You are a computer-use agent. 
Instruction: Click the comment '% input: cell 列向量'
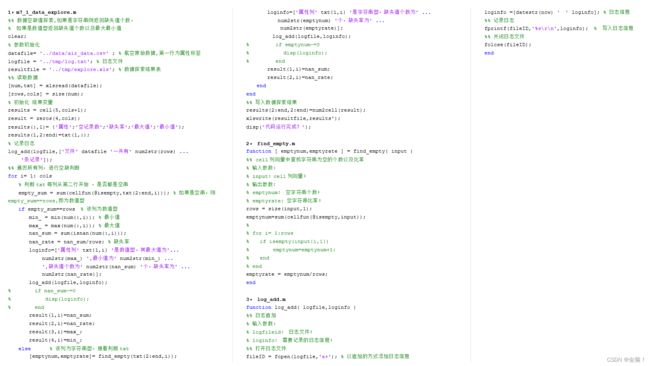[276, 176]
